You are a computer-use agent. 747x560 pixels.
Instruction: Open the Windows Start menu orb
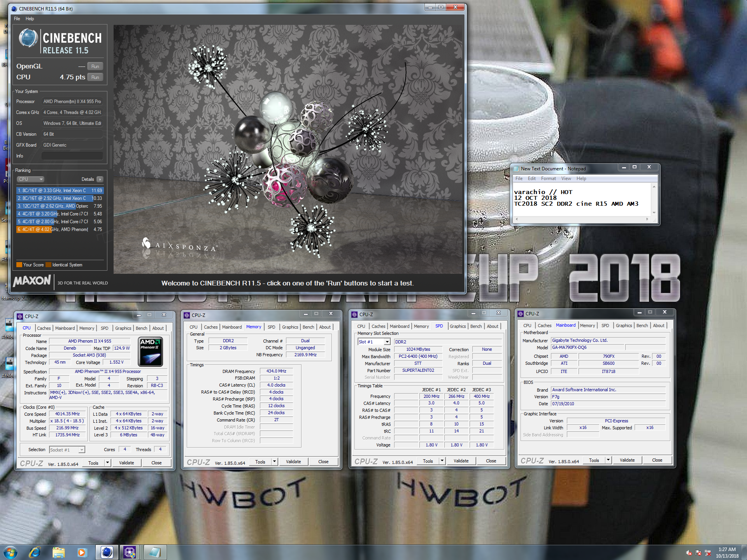click(x=11, y=552)
